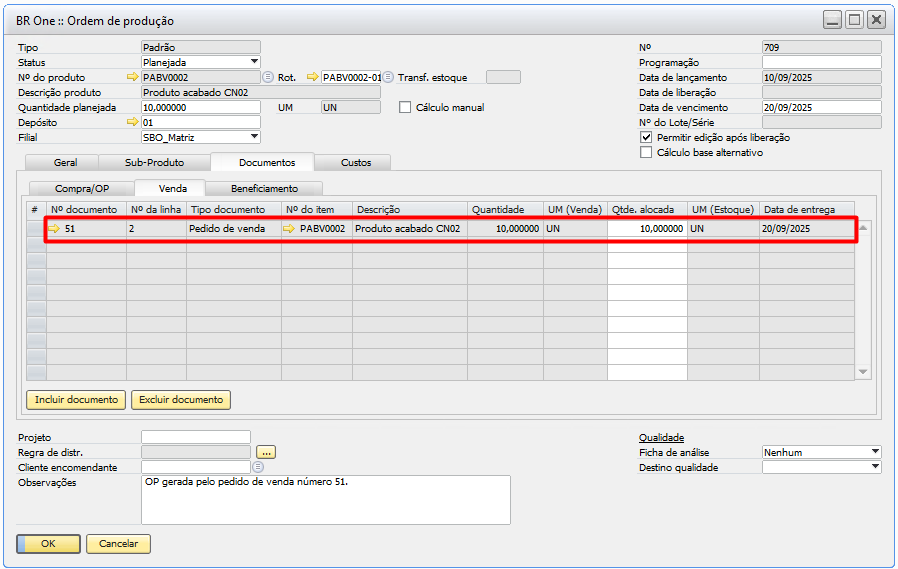
Task: Click the Depósito link arrow
Action: (x=133, y=122)
